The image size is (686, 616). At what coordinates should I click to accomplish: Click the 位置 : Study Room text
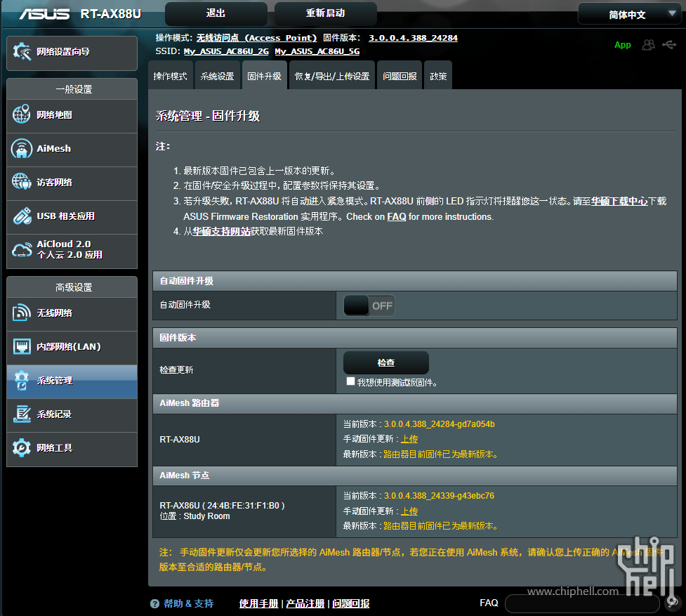(x=194, y=516)
